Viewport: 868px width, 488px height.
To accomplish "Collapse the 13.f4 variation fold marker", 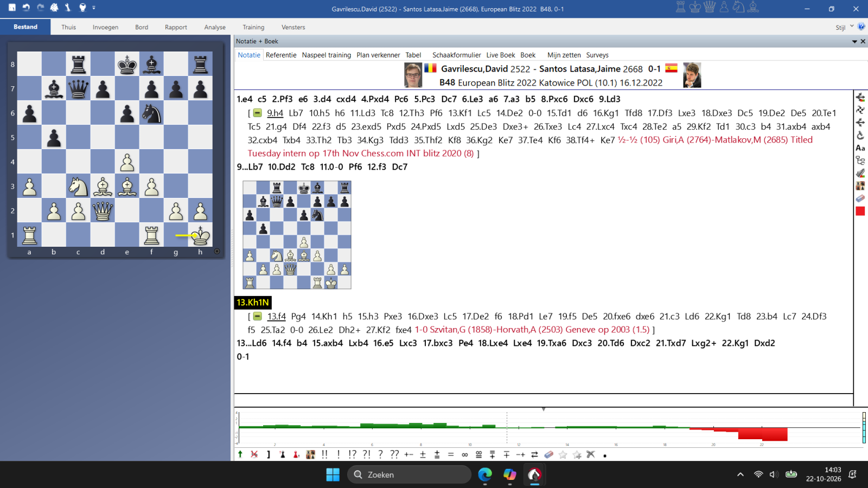I will tap(258, 316).
